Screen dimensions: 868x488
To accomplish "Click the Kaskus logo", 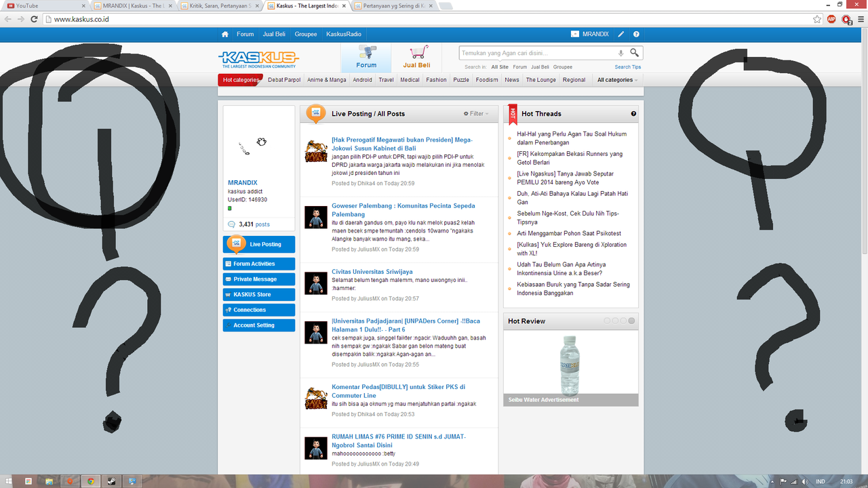I will coord(258,60).
